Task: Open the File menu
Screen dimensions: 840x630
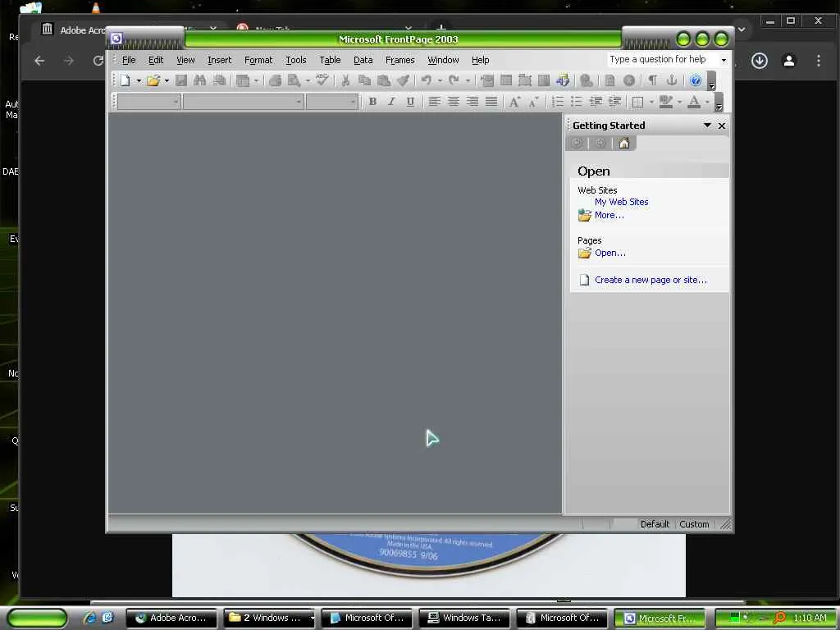Action: point(129,60)
